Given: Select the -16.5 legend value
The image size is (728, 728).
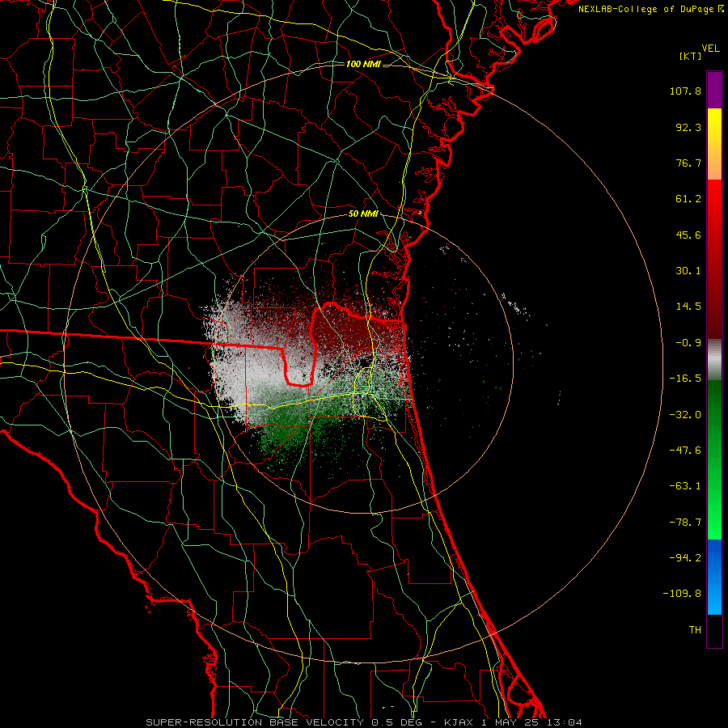Looking at the screenshot, I should (685, 379).
